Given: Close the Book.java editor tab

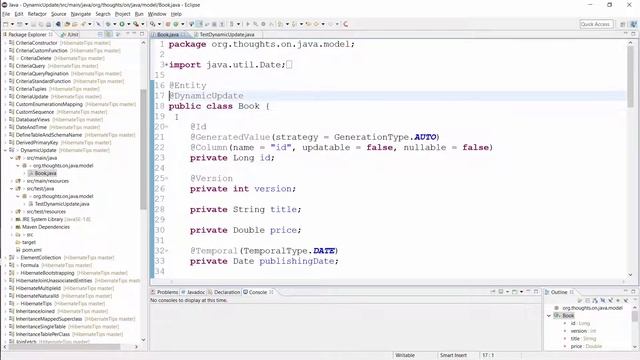Looking at the screenshot, I should click(x=184, y=35).
